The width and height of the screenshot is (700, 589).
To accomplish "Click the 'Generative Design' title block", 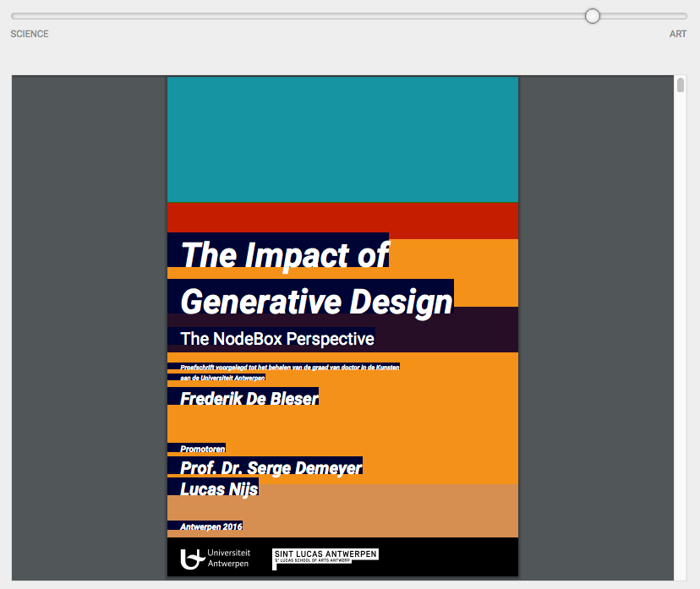I will 314,302.
